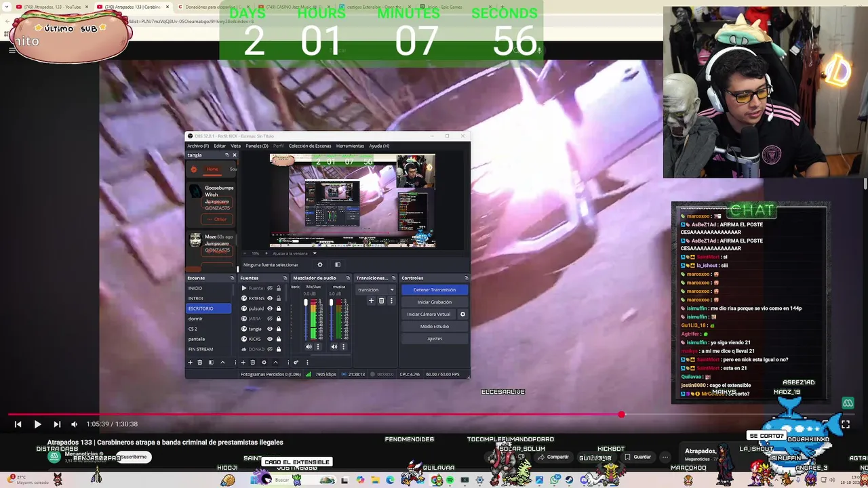Click Iniciar Grabación button

(434, 302)
